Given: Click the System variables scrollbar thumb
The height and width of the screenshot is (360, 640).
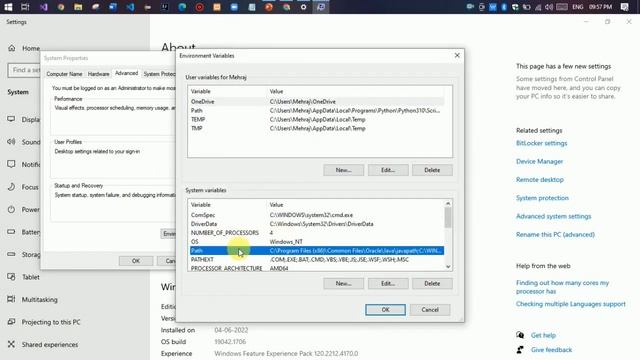Looking at the screenshot, I should click(448, 218).
